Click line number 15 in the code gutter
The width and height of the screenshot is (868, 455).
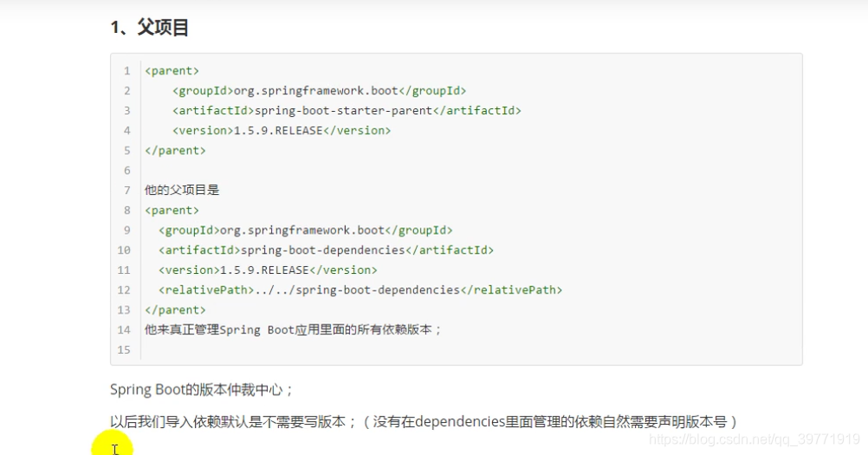(x=124, y=350)
